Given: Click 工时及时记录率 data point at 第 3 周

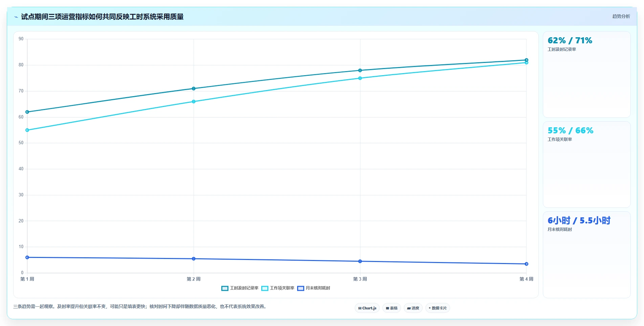Looking at the screenshot, I should (360, 70).
